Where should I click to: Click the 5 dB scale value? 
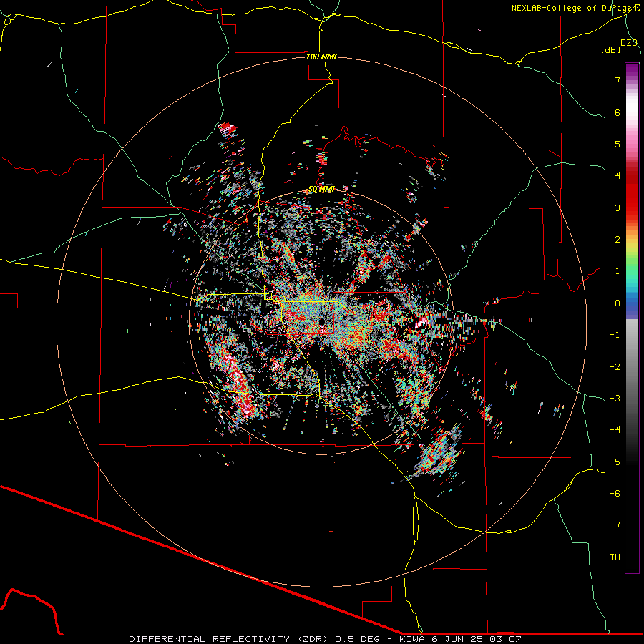(618, 144)
